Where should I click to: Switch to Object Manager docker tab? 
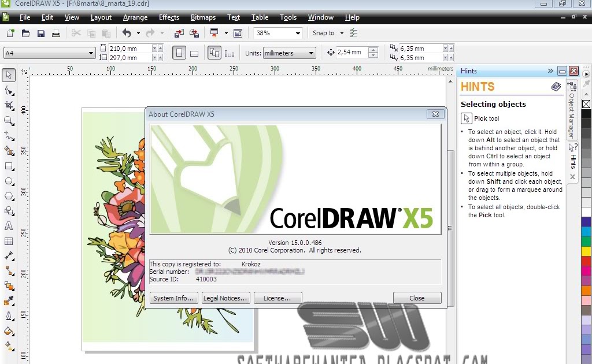pyautogui.click(x=572, y=111)
